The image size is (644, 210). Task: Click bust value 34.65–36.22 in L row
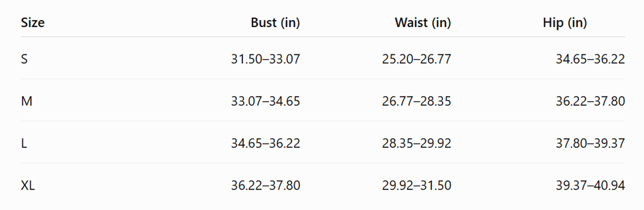(x=265, y=143)
